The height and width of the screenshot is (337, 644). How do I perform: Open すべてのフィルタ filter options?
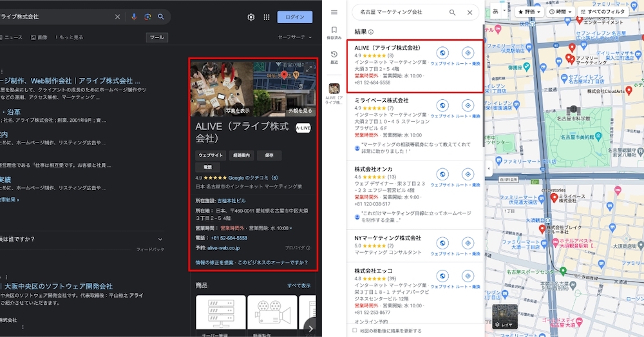603,12
